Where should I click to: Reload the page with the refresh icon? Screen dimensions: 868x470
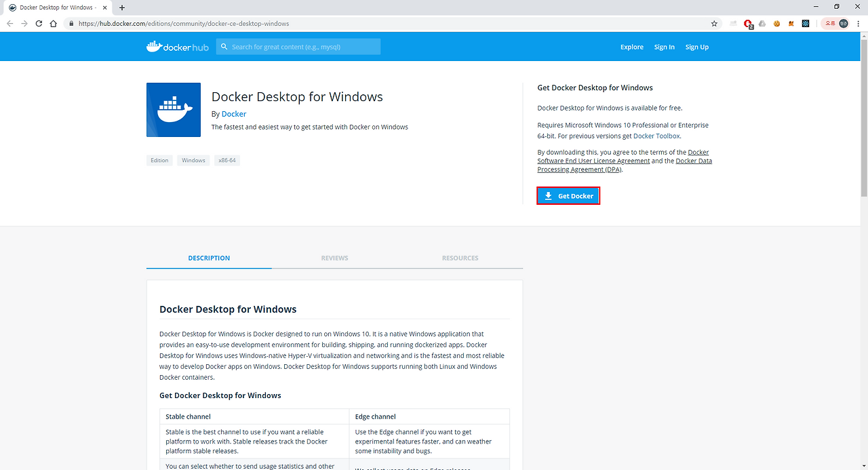pos(39,22)
